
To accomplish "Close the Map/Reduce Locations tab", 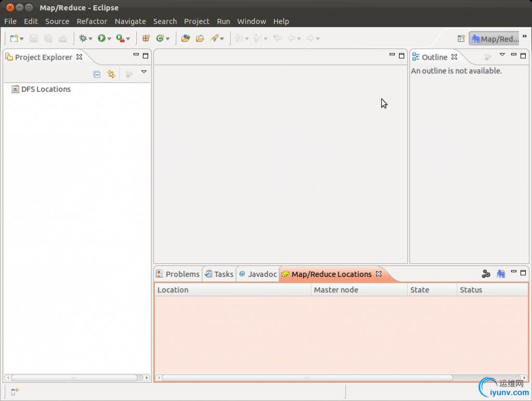I will coord(379,273).
